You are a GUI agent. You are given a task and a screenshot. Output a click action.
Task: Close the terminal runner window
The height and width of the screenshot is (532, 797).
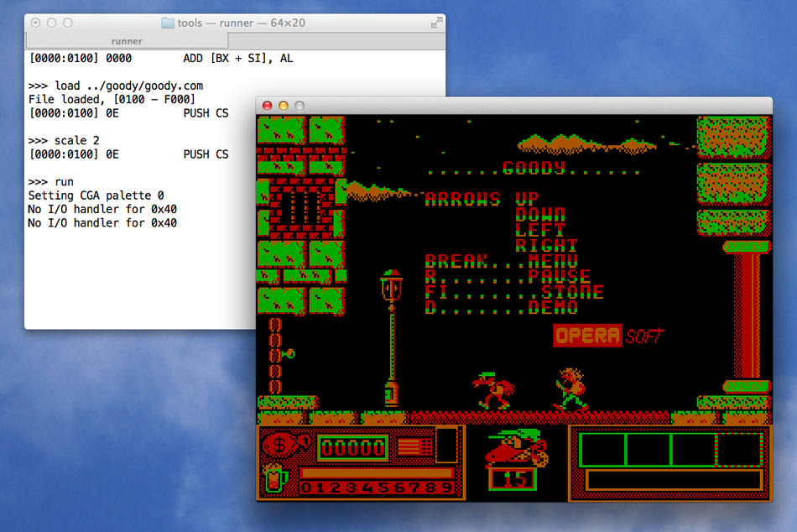[x=35, y=23]
